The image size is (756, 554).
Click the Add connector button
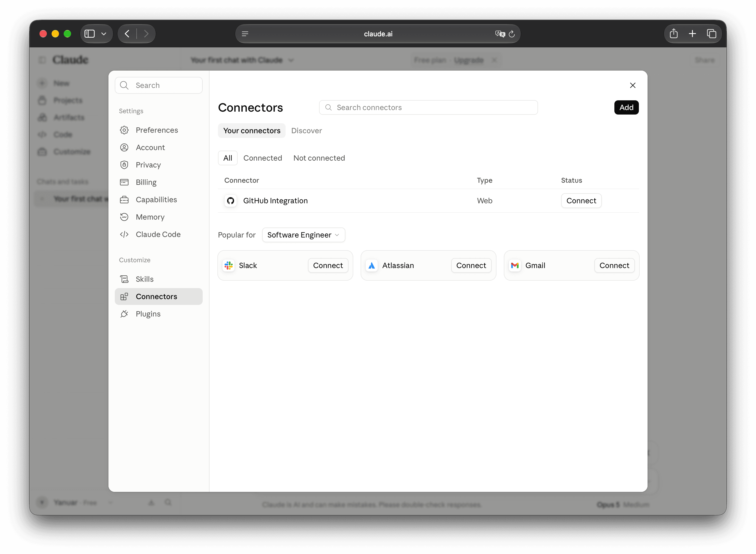coord(626,107)
